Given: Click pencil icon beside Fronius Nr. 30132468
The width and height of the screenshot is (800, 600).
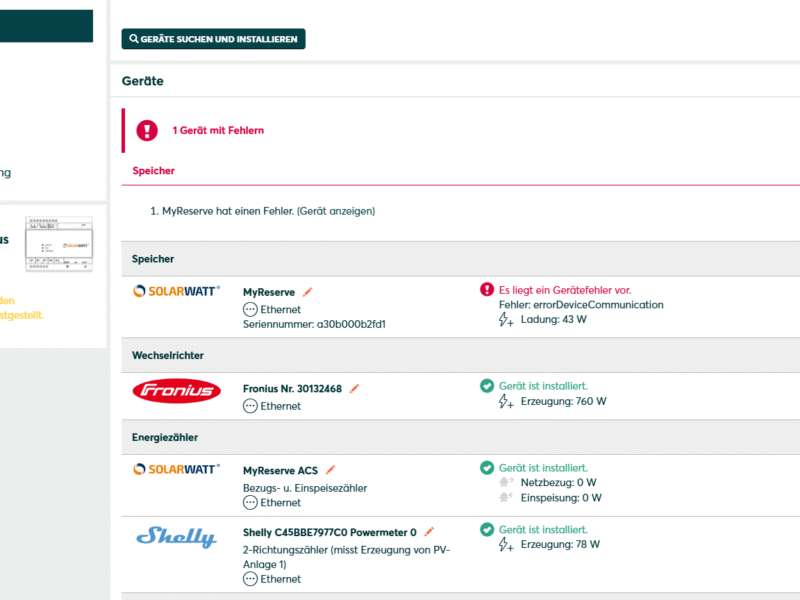Looking at the screenshot, I should pos(354,388).
